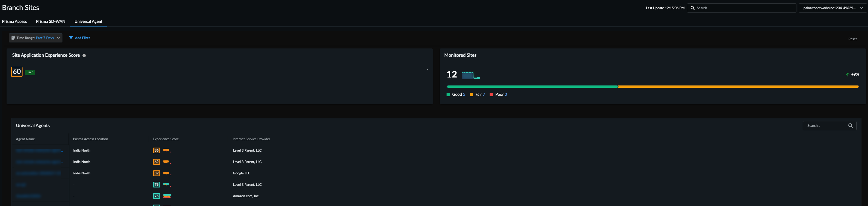Click the green Good legend swatch
868x206 pixels.
click(x=448, y=95)
